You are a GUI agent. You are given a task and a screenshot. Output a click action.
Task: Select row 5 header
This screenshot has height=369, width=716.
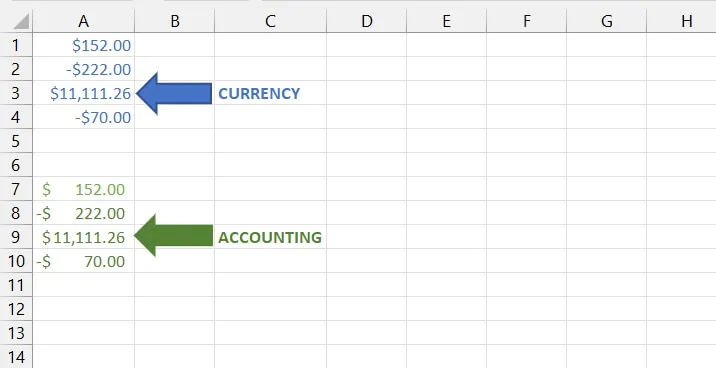(x=16, y=141)
